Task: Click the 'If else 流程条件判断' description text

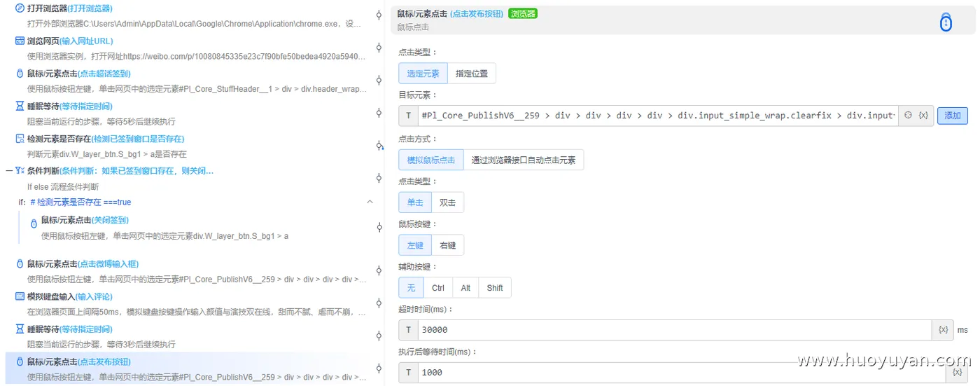Action: pyautogui.click(x=63, y=187)
